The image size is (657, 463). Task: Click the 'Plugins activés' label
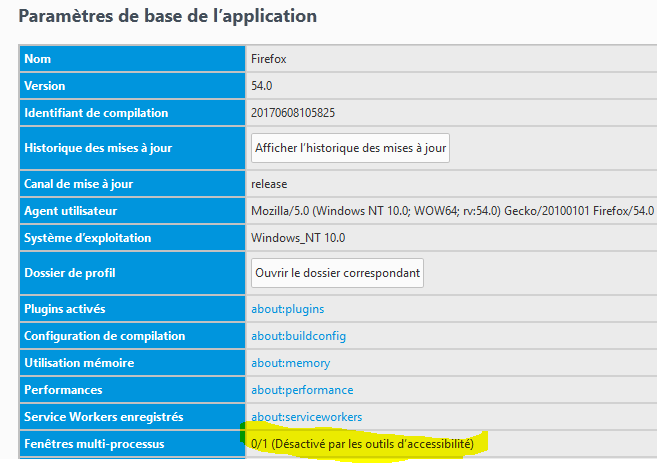point(65,309)
